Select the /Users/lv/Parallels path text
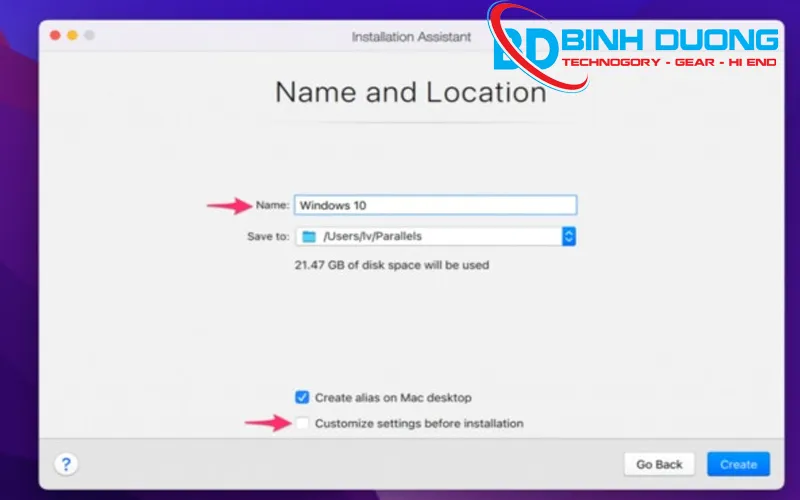This screenshot has width=800, height=500. point(372,236)
